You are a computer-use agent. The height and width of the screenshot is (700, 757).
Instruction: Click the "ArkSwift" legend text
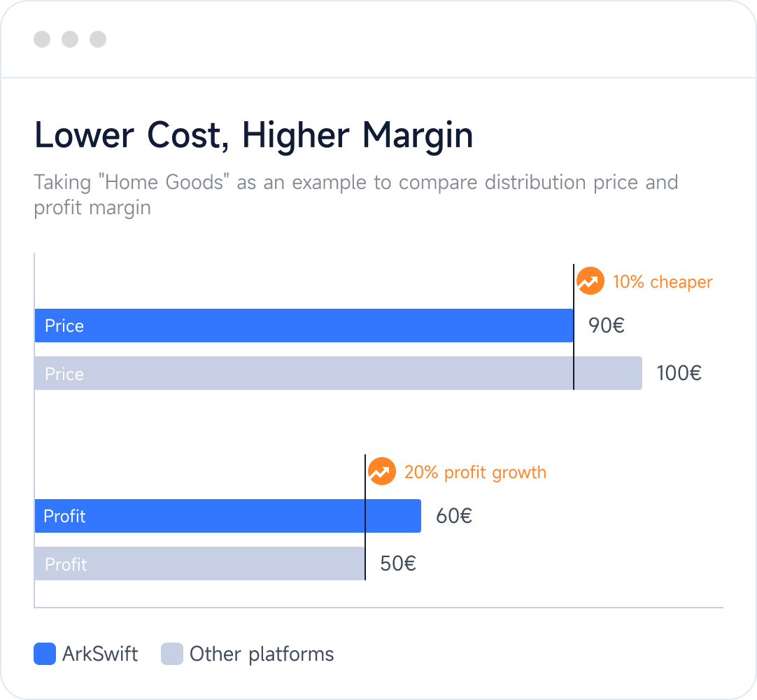coord(100,654)
